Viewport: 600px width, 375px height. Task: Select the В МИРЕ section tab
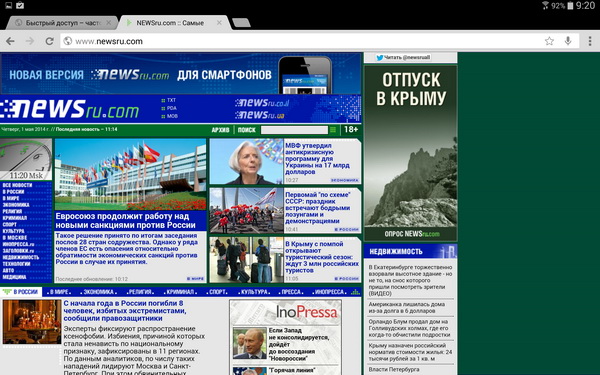(59, 292)
